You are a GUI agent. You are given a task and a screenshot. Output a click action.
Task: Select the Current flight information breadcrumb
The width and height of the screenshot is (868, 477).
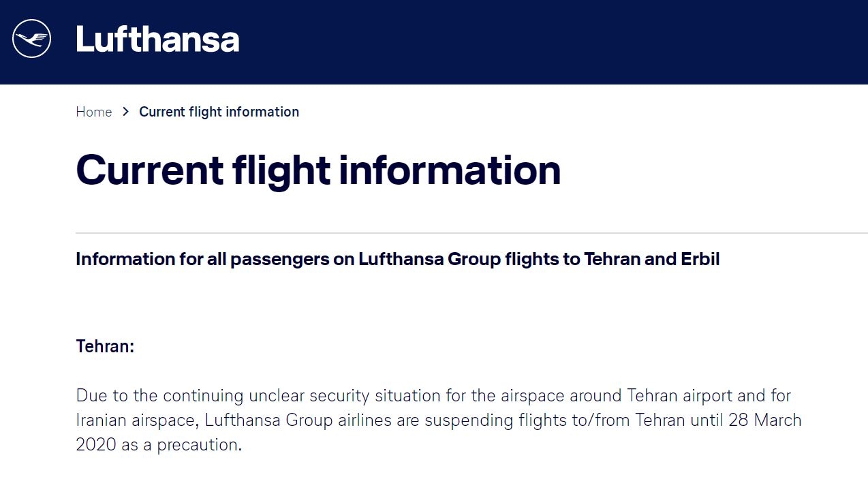(219, 112)
